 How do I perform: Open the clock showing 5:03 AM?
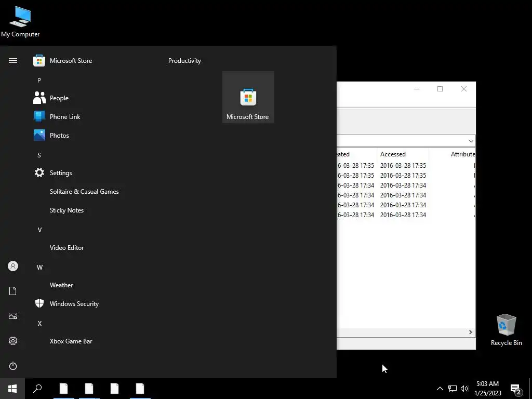(x=487, y=389)
